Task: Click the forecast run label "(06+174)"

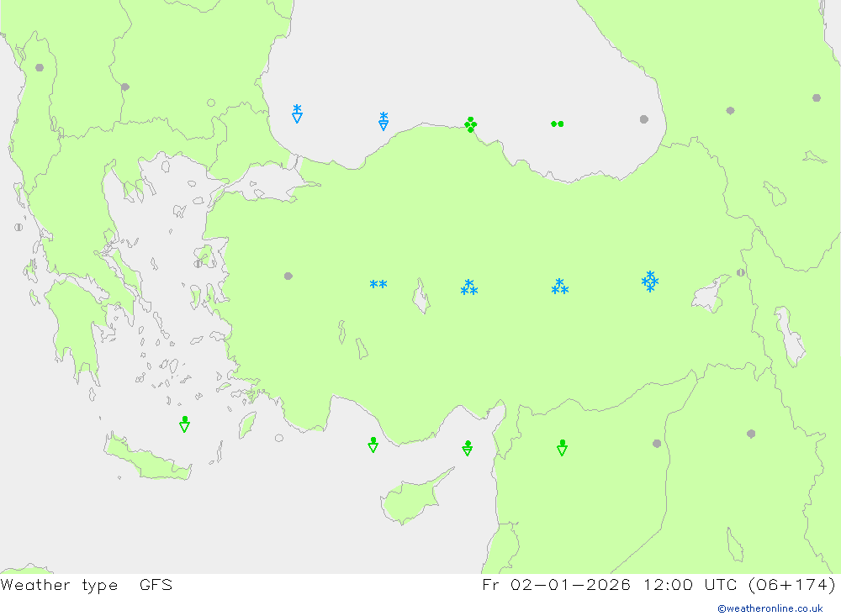Action: click(791, 584)
